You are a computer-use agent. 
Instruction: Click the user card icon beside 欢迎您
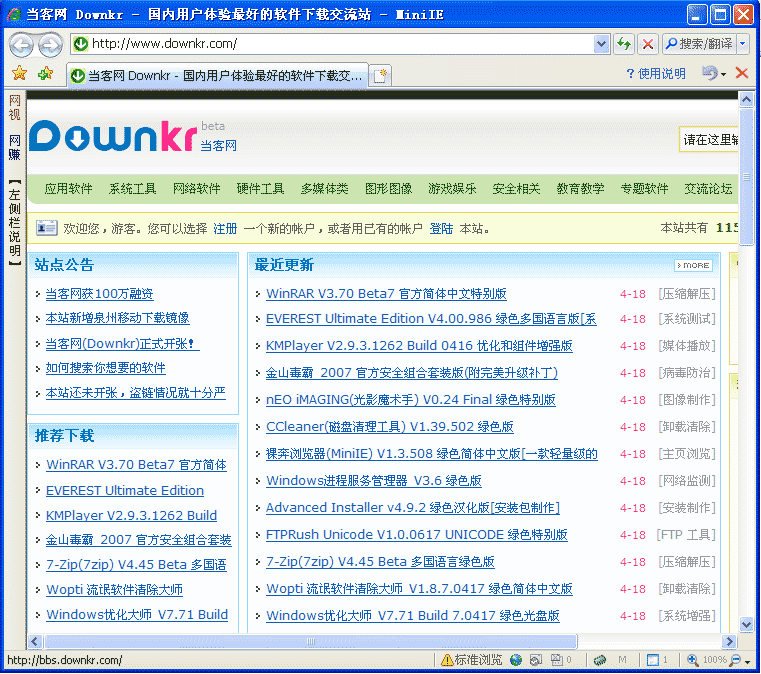[47, 228]
